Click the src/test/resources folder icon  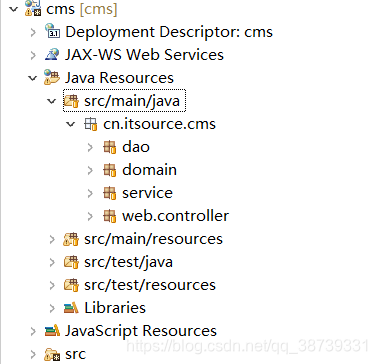click(72, 285)
